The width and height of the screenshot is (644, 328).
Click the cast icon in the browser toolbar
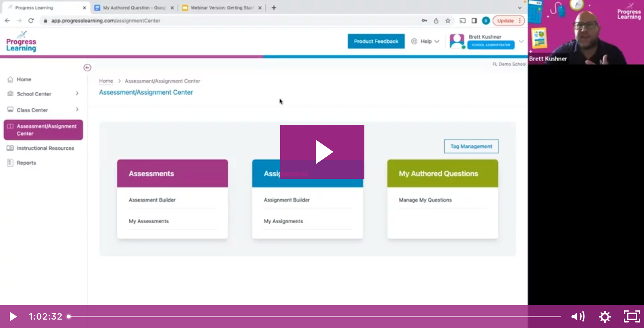463,21
